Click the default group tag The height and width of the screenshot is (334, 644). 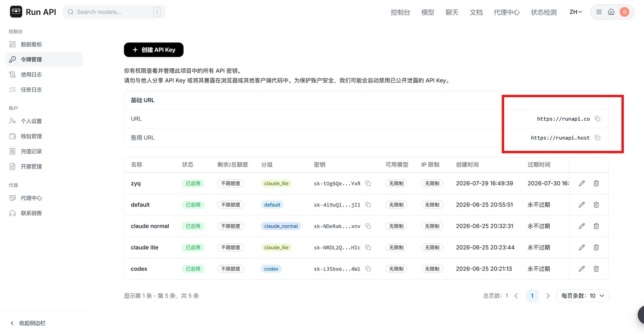pyautogui.click(x=272, y=205)
